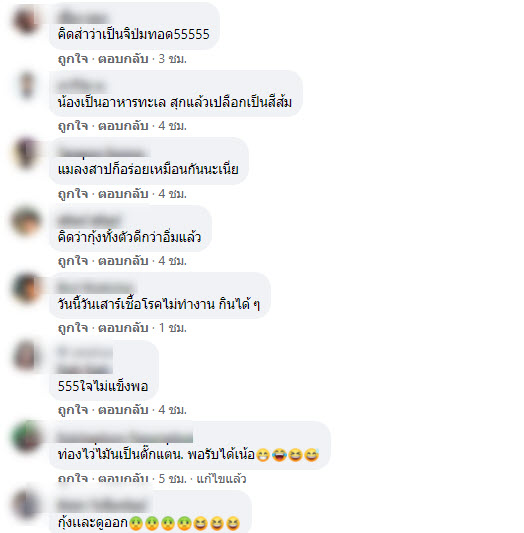Image resolution: width=524 pixels, height=533 pixels.
Task: Open avatar next to the แมลงสาป comment
Action: [26, 152]
